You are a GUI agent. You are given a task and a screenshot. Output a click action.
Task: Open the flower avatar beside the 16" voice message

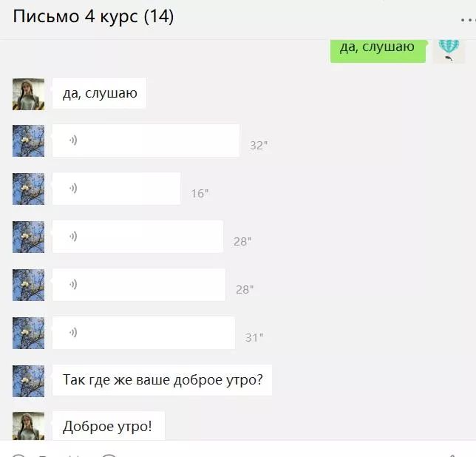(28, 189)
